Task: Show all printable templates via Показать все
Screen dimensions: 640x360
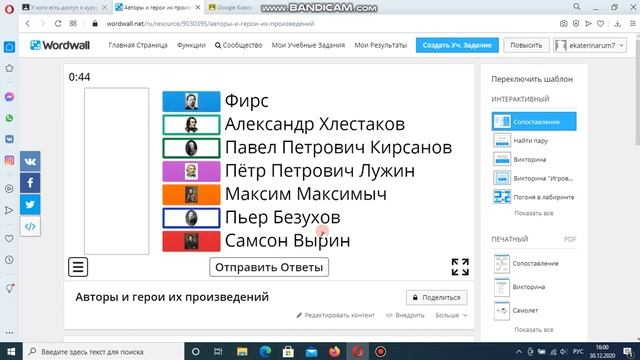Action: pos(534,329)
